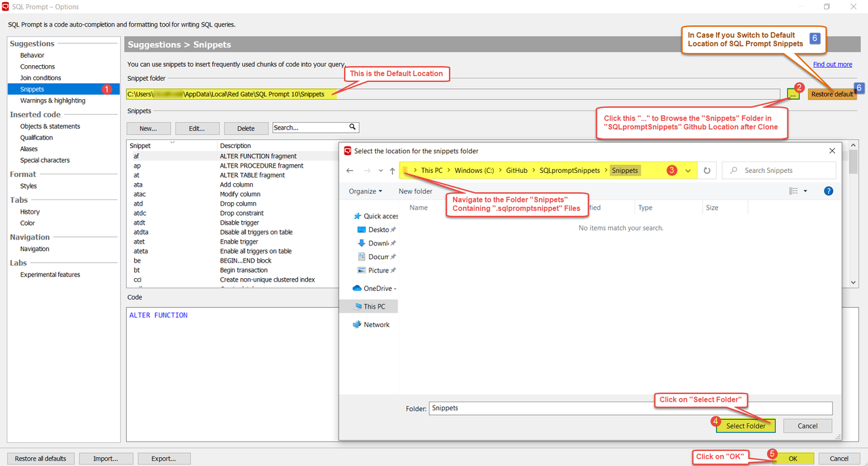Select the 'ap' ALTER PROCEDURE snippet row
This screenshot has width=868, height=466.
pos(233,166)
